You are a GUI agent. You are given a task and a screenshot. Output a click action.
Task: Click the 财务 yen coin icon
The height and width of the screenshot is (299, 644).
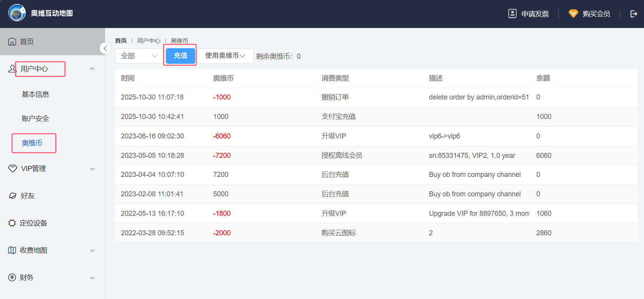[x=12, y=278]
